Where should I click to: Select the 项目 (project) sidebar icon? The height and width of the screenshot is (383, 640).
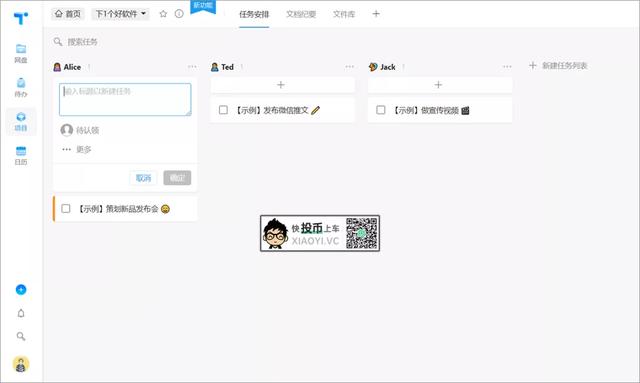[x=21, y=121]
